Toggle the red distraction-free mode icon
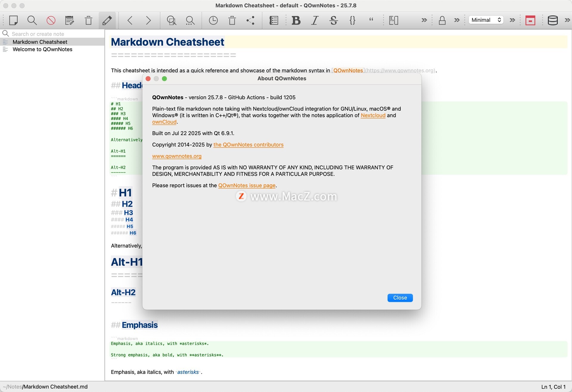 coord(530,20)
